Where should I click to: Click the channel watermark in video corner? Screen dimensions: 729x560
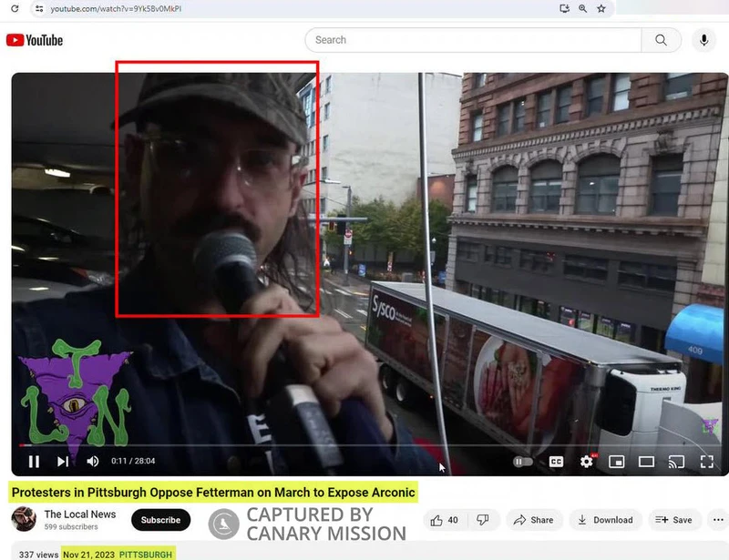click(710, 425)
